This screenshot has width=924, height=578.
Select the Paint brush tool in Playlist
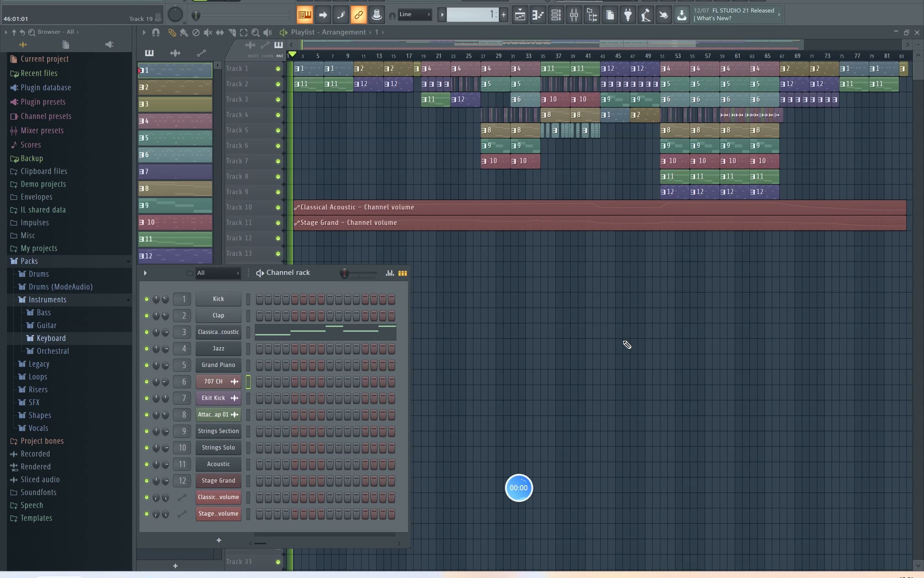[x=184, y=33]
